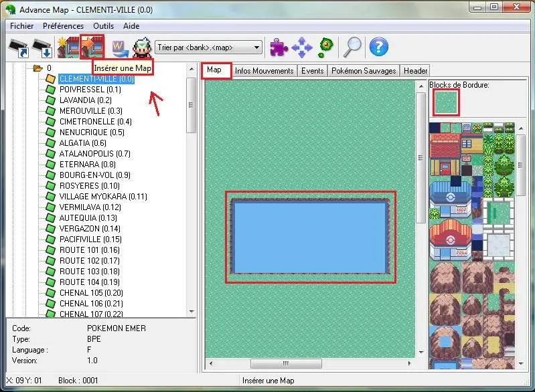Screen dimensions: 535x392
Task: Pick the red-roof house tile
Action: coord(445,155)
